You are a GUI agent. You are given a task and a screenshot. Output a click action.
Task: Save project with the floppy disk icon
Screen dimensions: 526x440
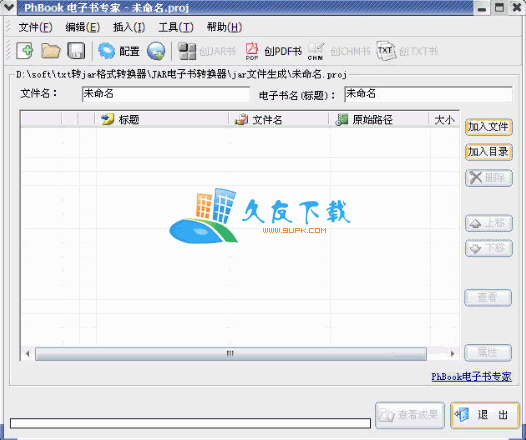coord(76,51)
